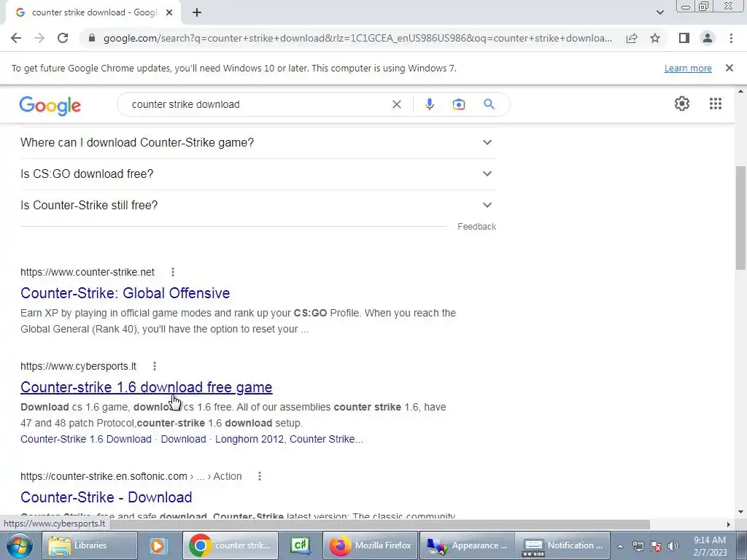Expand 'Is CS:GO download free?' question

click(x=258, y=174)
